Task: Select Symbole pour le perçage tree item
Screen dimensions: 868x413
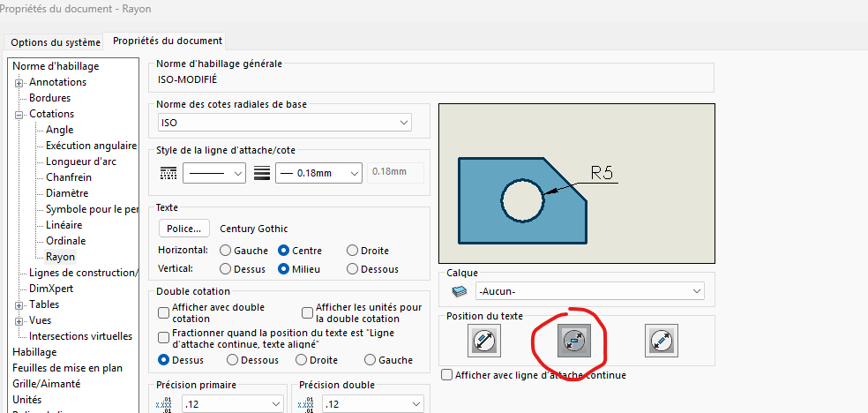Action: (x=92, y=209)
